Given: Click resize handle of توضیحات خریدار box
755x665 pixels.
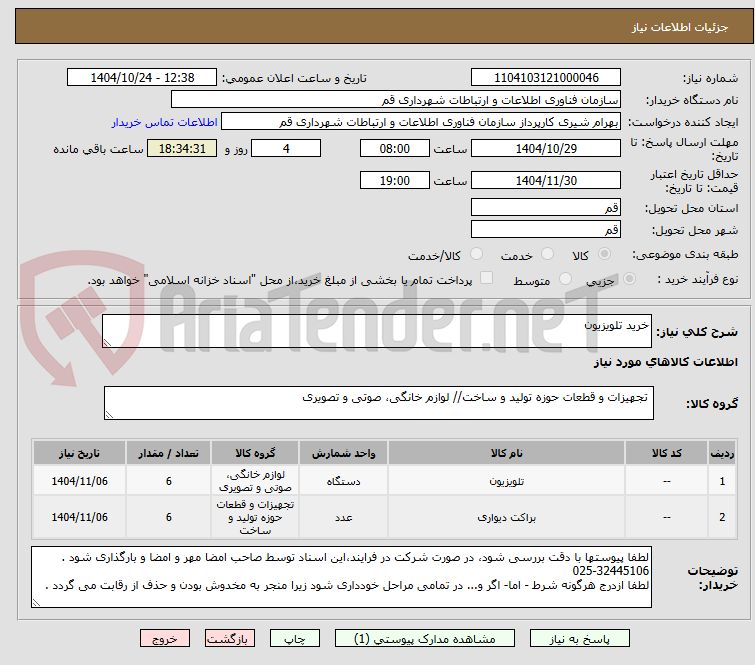Looking at the screenshot, I should tap(37, 602).
